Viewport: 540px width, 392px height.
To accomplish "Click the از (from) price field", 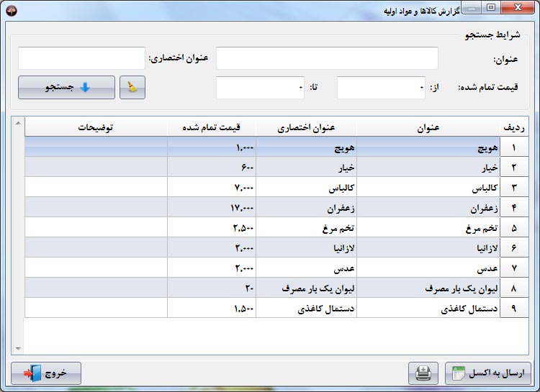I will pos(381,88).
